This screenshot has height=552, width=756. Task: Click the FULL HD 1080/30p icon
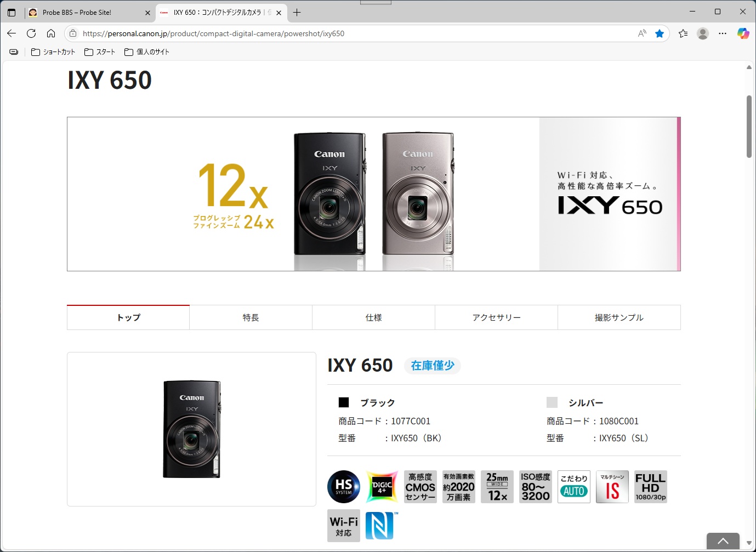651,487
